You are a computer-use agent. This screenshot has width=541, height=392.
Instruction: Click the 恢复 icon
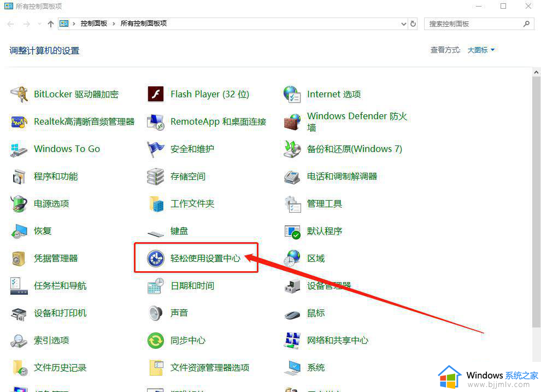[x=19, y=231]
